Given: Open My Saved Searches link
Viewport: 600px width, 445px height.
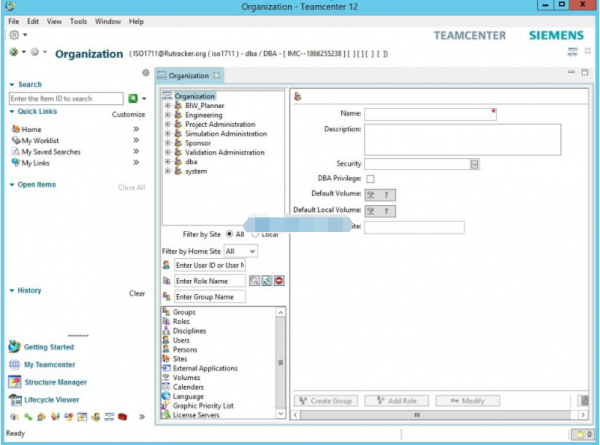Looking at the screenshot, I should (51, 152).
